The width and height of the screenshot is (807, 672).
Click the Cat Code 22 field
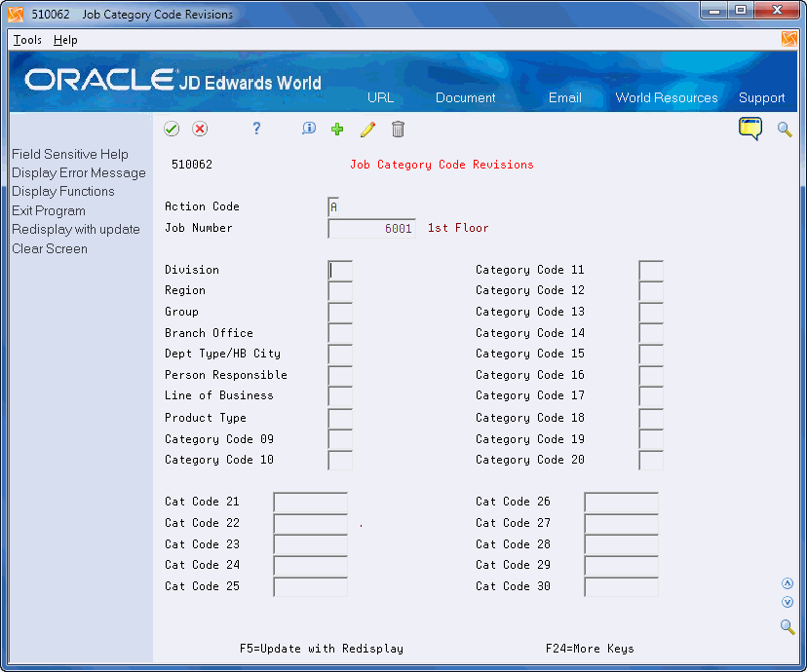coord(310,523)
